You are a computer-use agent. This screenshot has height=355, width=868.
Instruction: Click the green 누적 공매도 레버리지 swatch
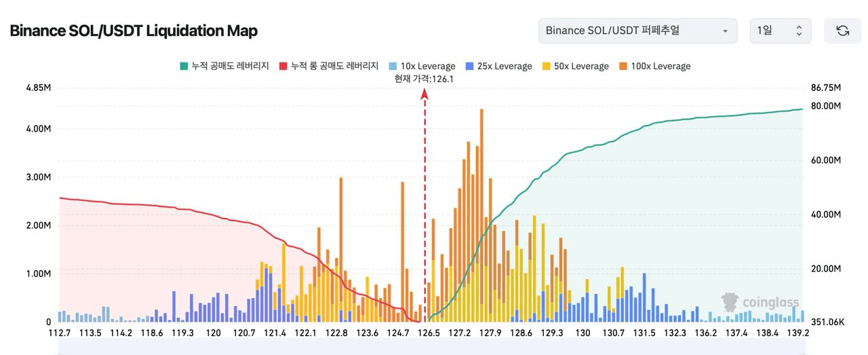pos(184,67)
